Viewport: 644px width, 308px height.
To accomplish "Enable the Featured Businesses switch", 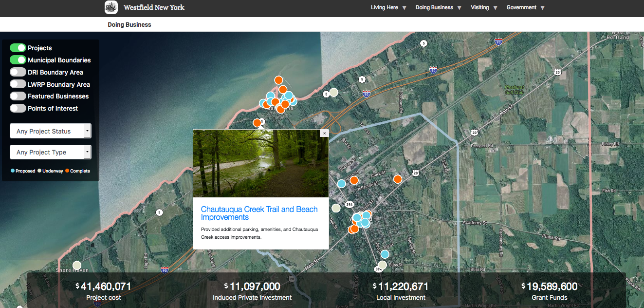I will click(x=18, y=96).
